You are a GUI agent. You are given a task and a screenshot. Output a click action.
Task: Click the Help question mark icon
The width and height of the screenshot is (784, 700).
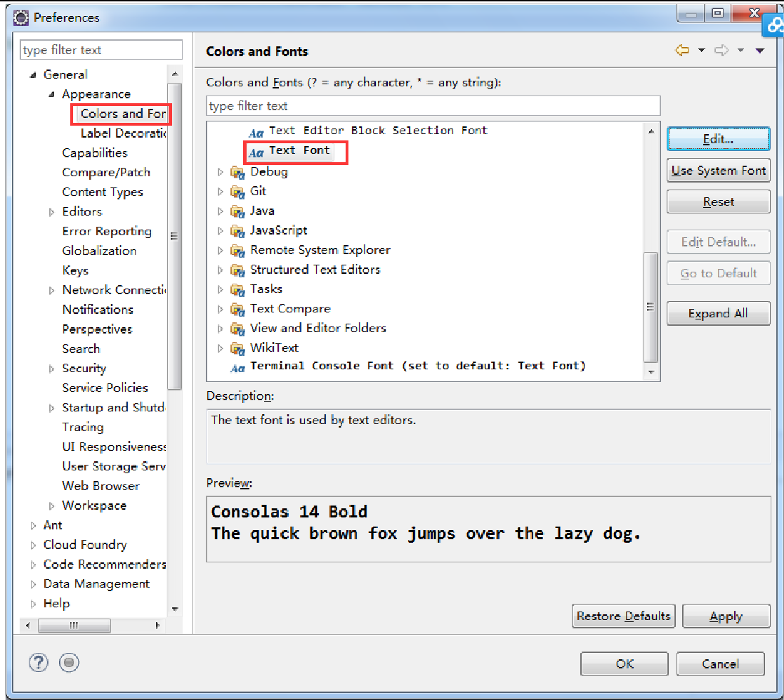pyautogui.click(x=38, y=662)
